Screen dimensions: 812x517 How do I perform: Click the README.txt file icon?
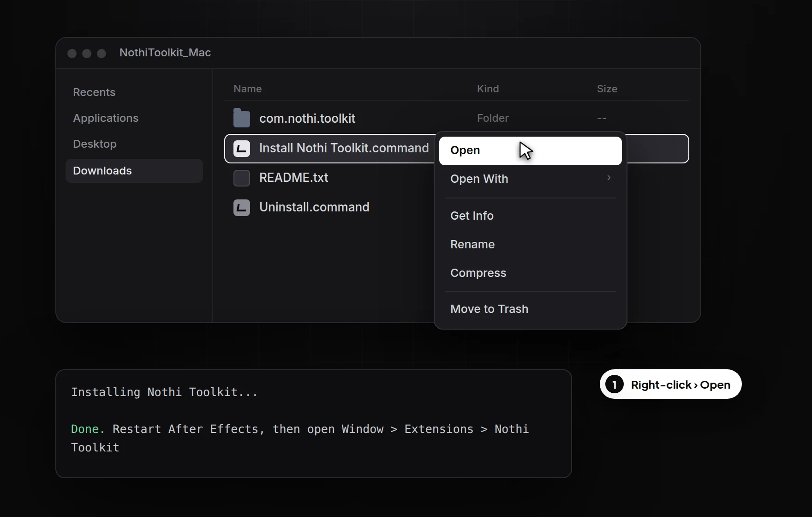pyautogui.click(x=242, y=178)
